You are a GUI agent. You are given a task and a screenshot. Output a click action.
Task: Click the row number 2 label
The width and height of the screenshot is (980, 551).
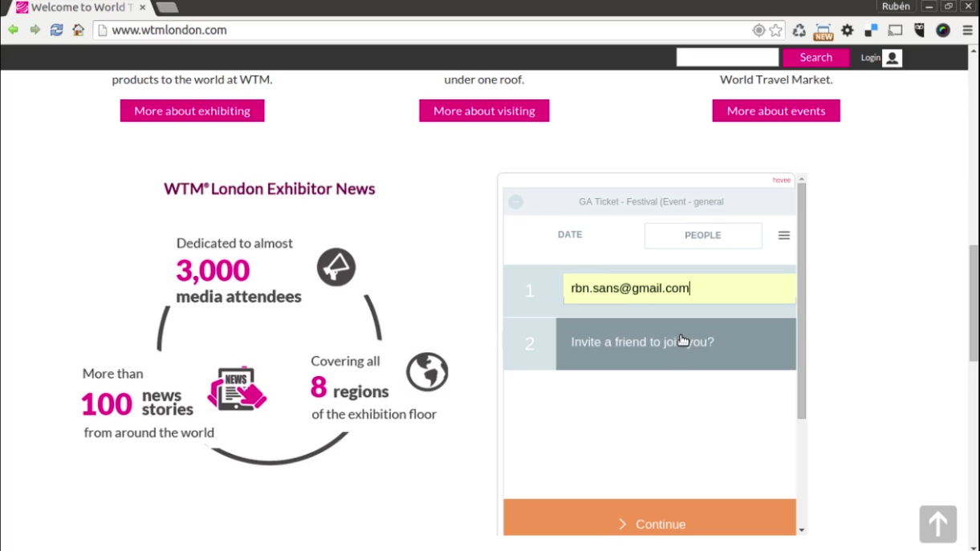[530, 344]
